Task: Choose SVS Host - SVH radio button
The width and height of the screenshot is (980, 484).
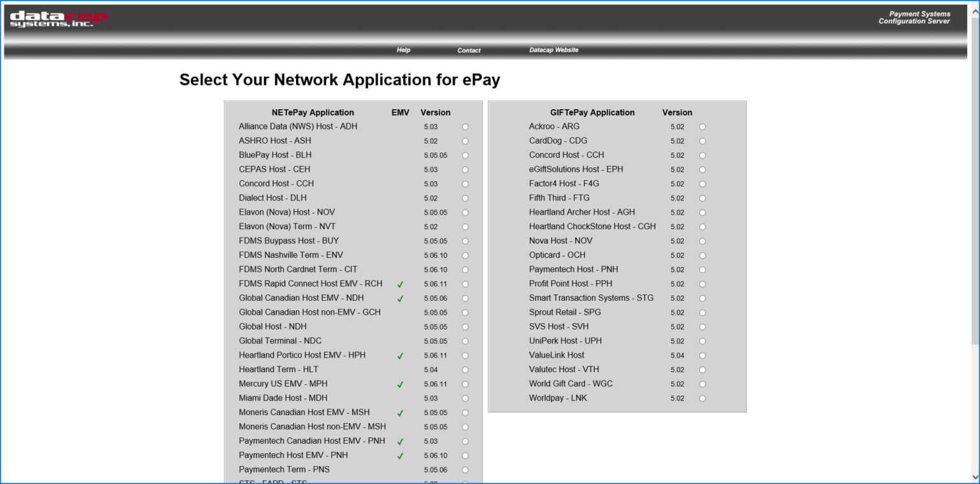Action: click(x=702, y=327)
